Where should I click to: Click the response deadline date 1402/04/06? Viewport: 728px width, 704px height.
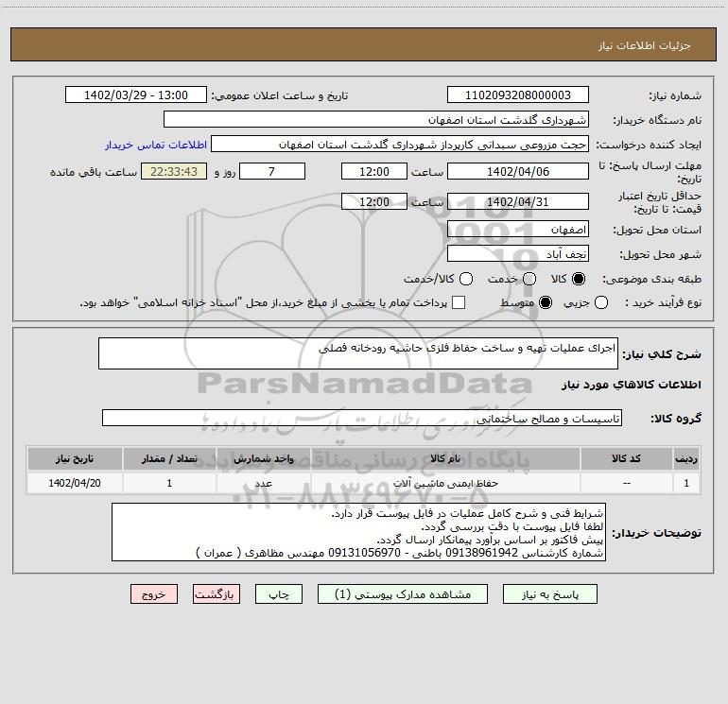(x=518, y=172)
